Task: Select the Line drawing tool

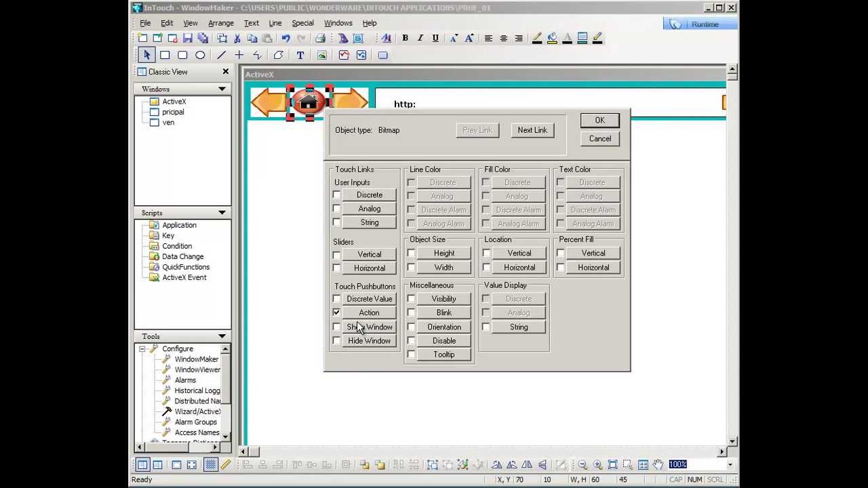Action: coord(222,55)
